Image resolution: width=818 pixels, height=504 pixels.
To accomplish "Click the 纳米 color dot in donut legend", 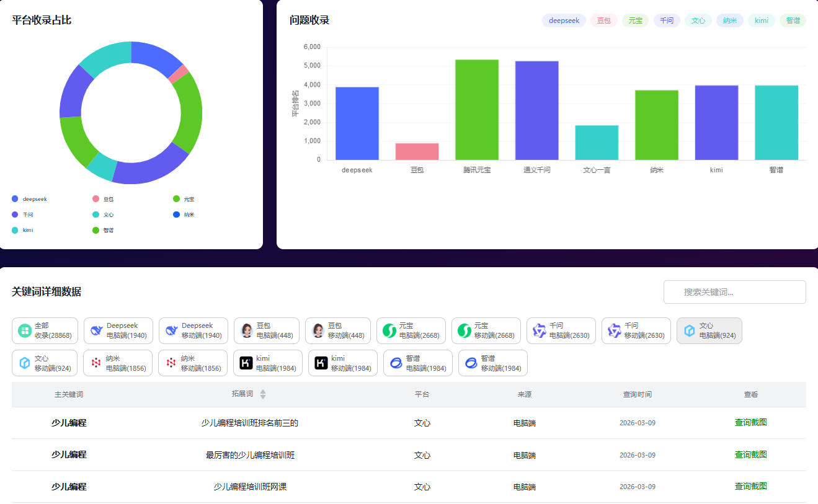I will click(x=177, y=214).
